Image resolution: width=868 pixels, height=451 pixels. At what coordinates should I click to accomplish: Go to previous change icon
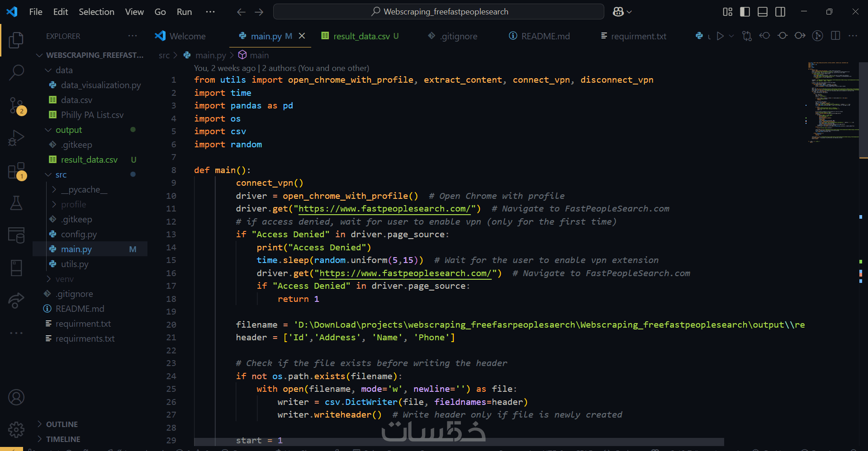[764, 36]
